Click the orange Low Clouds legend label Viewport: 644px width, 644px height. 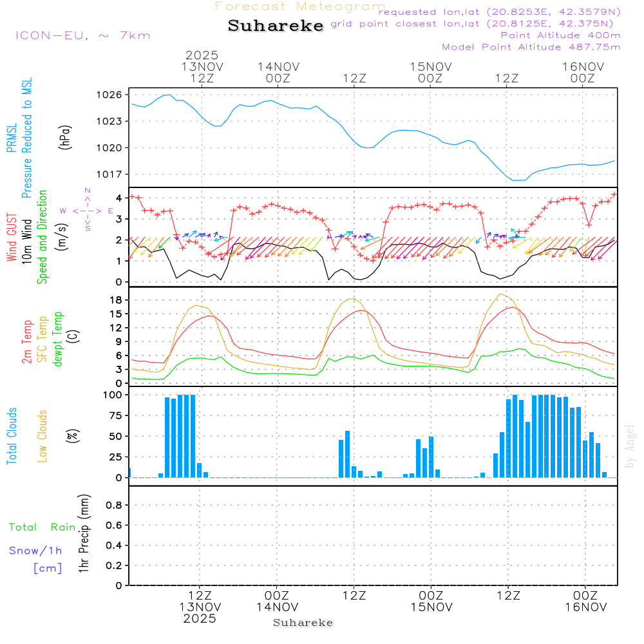pos(43,435)
